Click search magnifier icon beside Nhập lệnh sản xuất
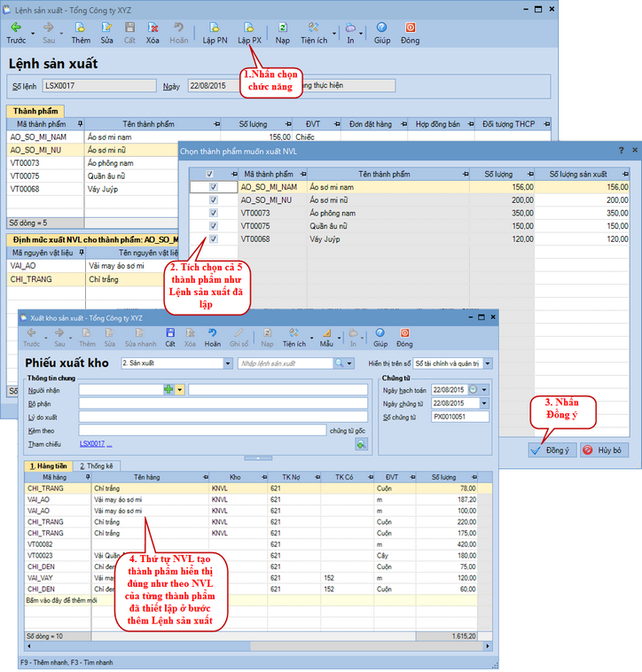This screenshot has height=672, width=642. click(339, 363)
